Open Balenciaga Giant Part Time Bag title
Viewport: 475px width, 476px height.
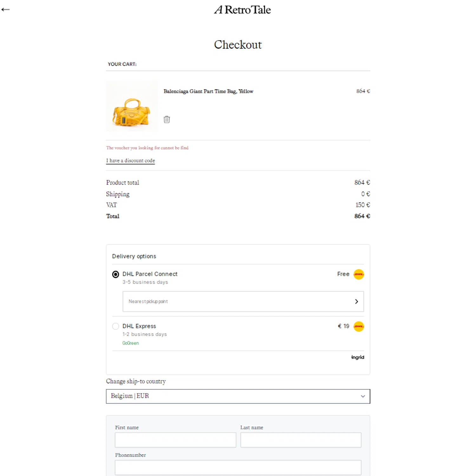pos(208,91)
